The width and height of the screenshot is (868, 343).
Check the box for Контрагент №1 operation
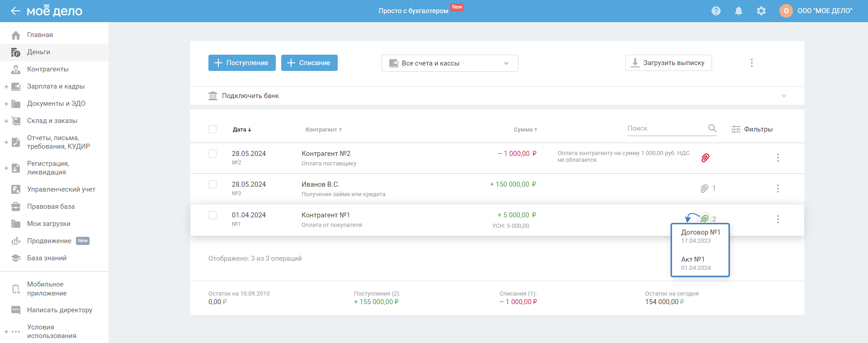point(212,215)
